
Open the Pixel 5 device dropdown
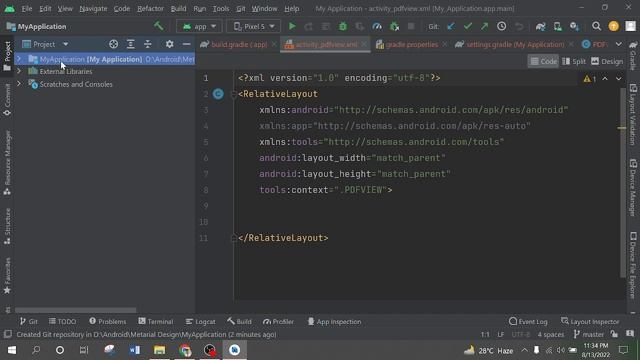click(253, 27)
